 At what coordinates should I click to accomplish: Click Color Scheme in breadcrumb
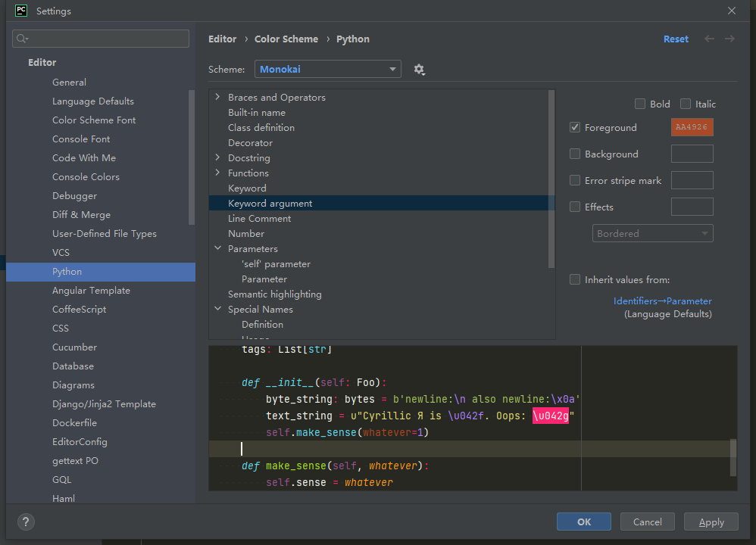(286, 39)
